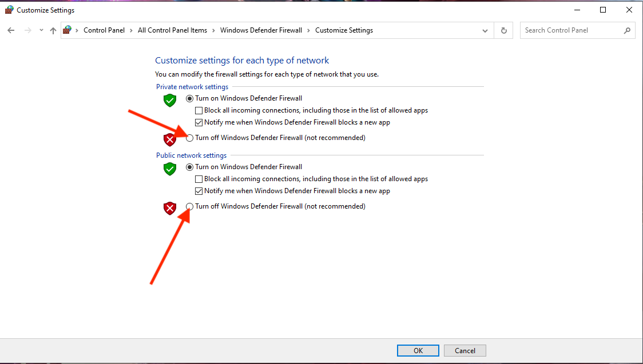Click the Cancel button

(465, 350)
